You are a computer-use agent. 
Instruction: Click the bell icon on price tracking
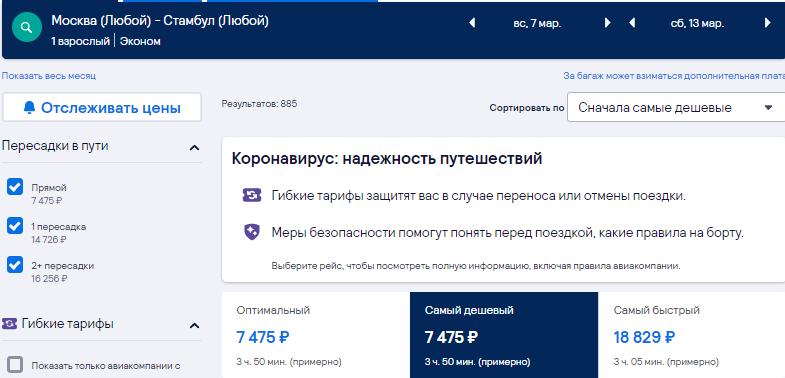pyautogui.click(x=30, y=108)
